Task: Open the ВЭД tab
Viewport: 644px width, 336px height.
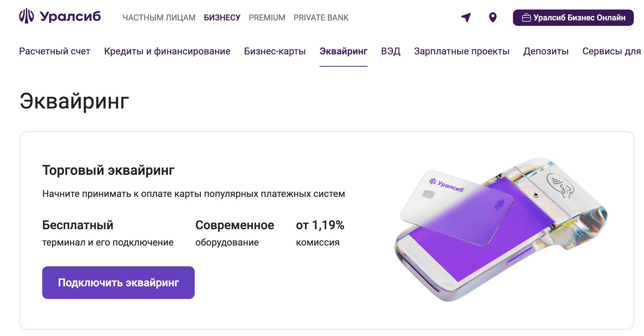Action: (x=391, y=51)
